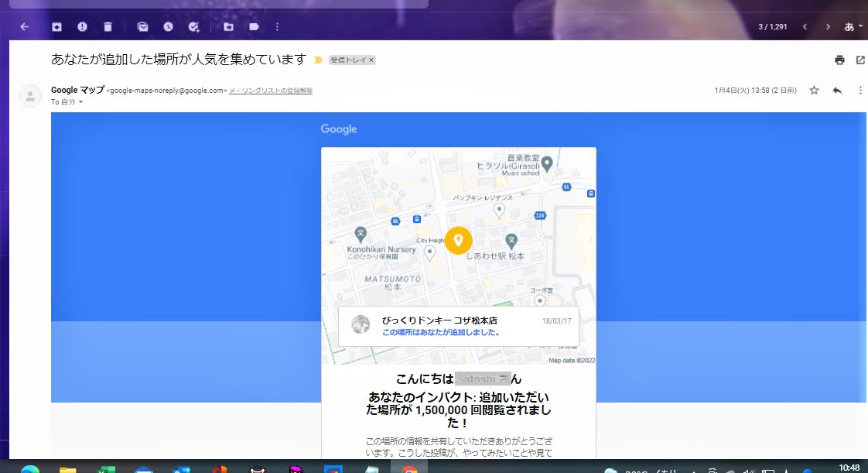Click the sender's avatar icon
868x473 pixels.
point(30,96)
